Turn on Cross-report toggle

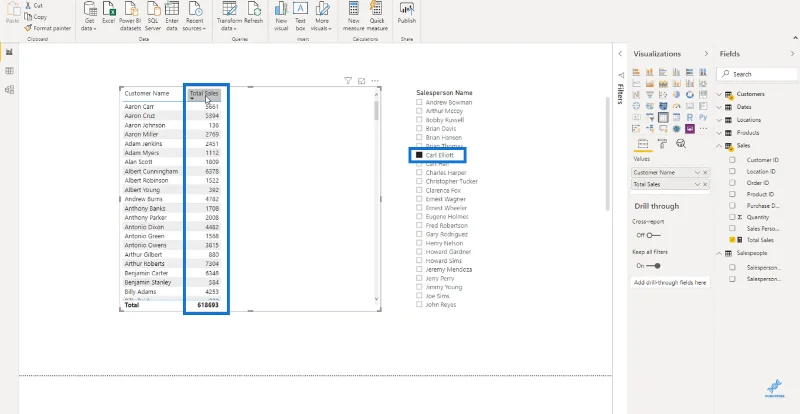pos(653,235)
